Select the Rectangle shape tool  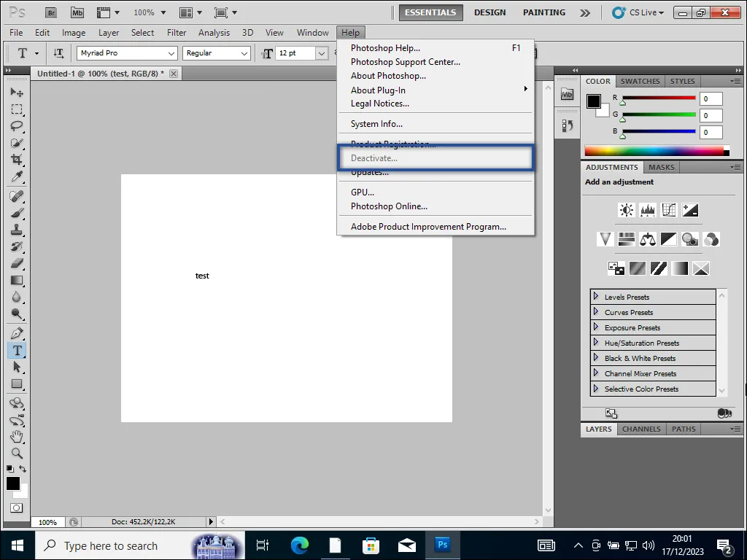(x=17, y=384)
